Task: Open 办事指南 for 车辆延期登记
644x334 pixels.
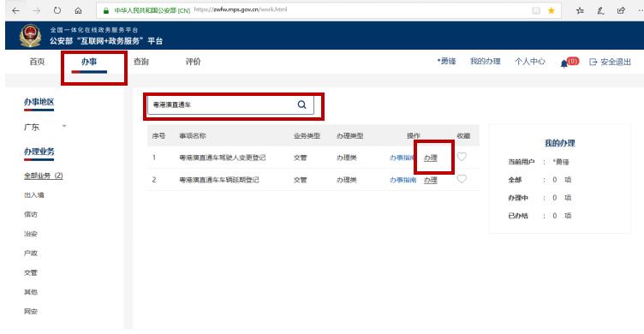Action: point(402,180)
